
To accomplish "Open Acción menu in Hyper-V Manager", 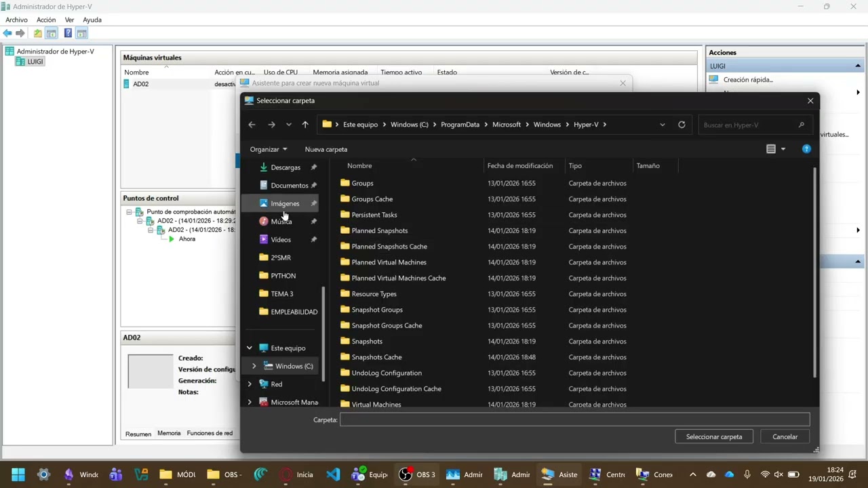I will click(46, 20).
